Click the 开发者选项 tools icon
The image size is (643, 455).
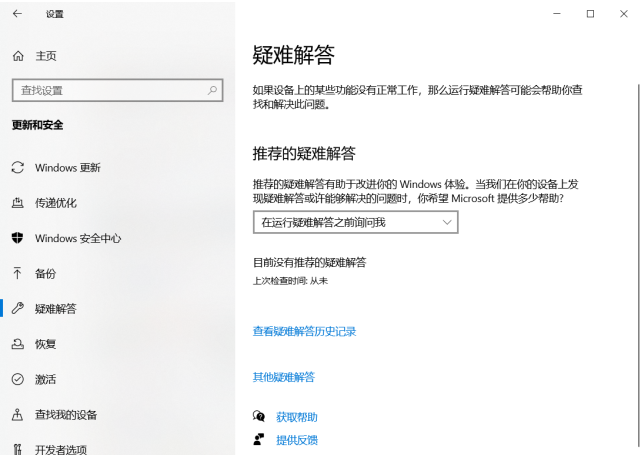coord(18,449)
